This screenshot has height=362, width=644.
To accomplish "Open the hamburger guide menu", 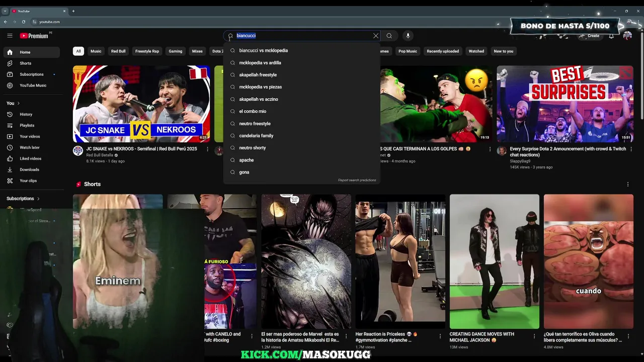I will (10, 36).
